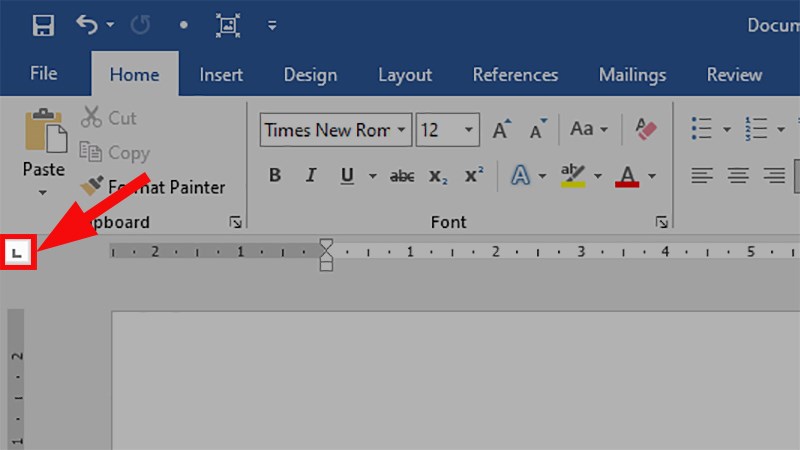Click the horizontal ruler at 3
Image resolution: width=800 pixels, height=450 pixels.
[x=581, y=251]
